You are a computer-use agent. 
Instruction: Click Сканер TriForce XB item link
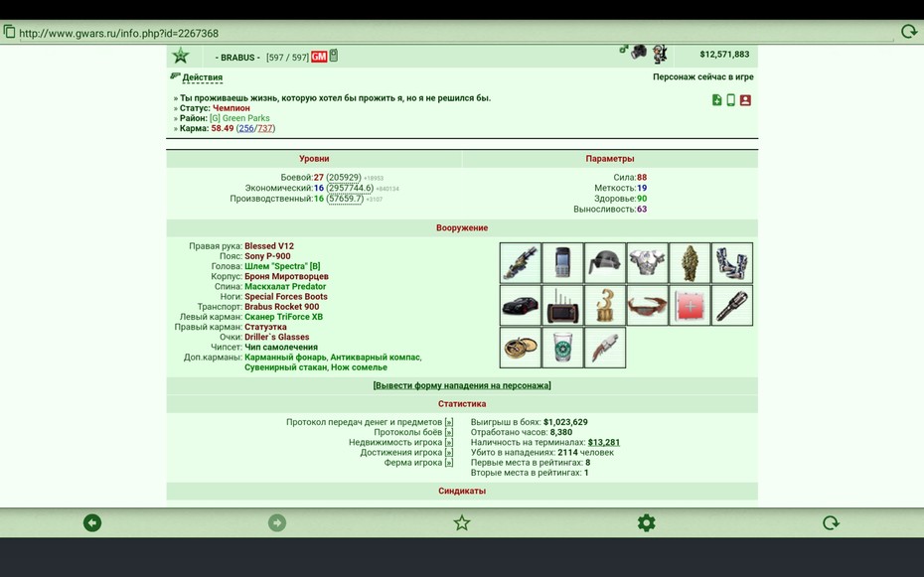tap(283, 316)
